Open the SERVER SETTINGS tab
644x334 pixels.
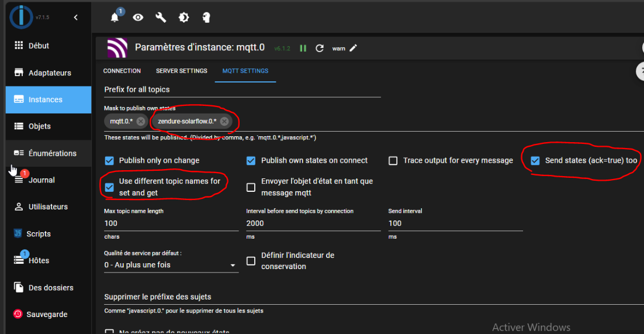[x=181, y=71]
